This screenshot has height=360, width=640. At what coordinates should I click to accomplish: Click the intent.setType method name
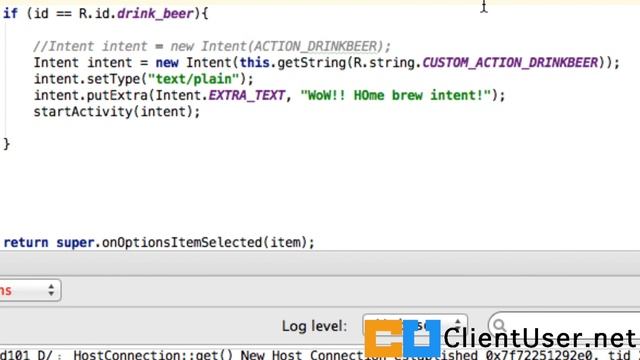(113, 79)
